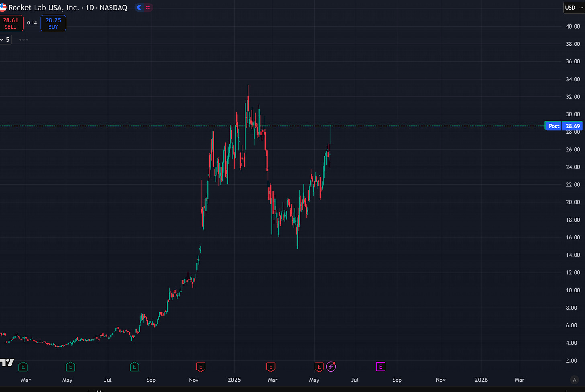Click the 34.00 price axis label

(x=573, y=79)
